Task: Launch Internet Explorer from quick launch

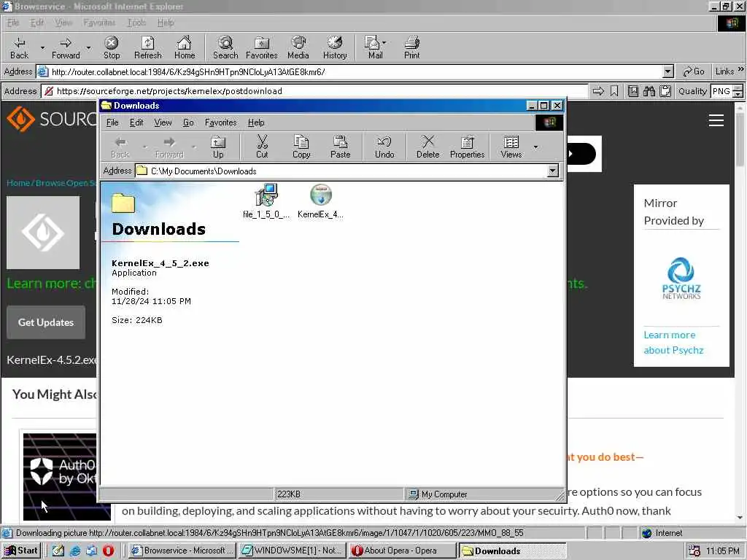Action: (x=75, y=551)
